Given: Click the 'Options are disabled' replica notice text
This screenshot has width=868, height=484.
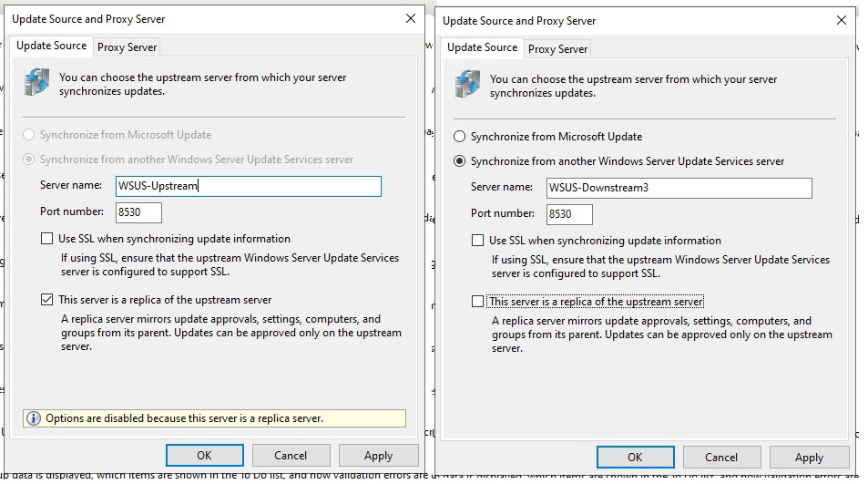Looking at the screenshot, I should pos(184,418).
